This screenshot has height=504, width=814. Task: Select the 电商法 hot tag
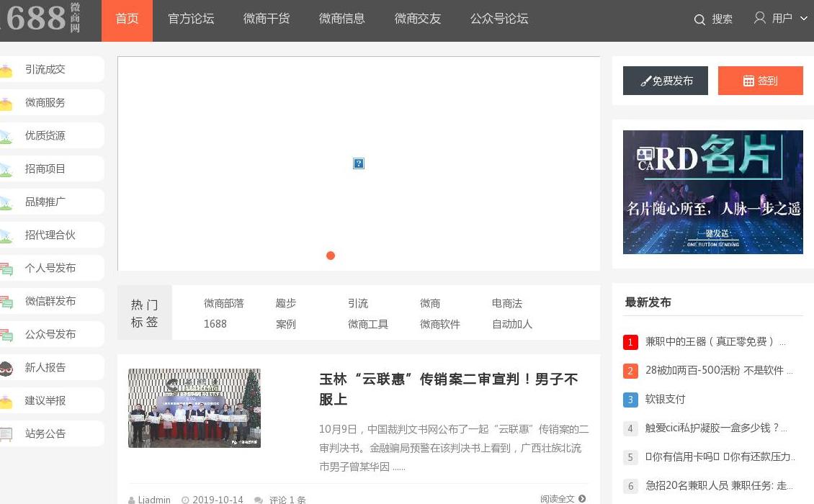(506, 304)
